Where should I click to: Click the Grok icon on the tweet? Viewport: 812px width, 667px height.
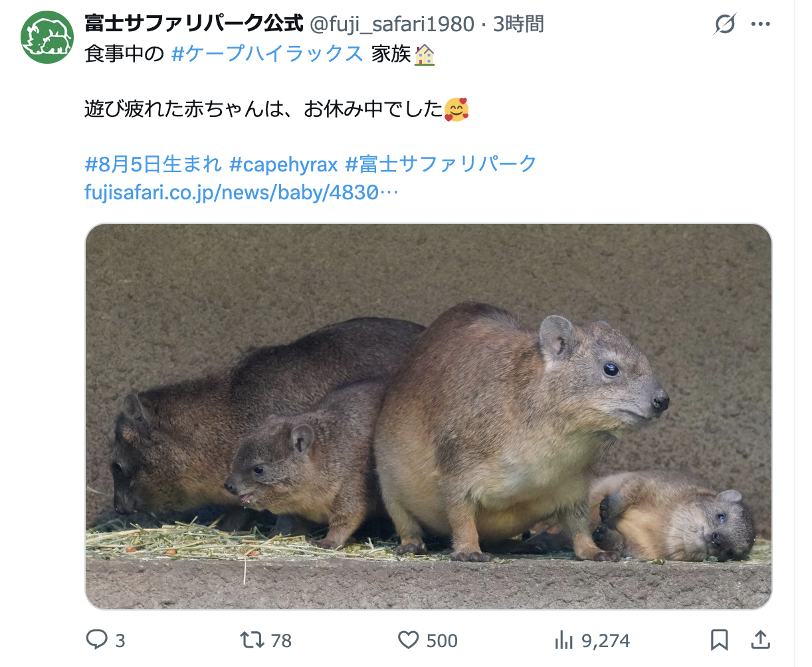[x=725, y=25]
